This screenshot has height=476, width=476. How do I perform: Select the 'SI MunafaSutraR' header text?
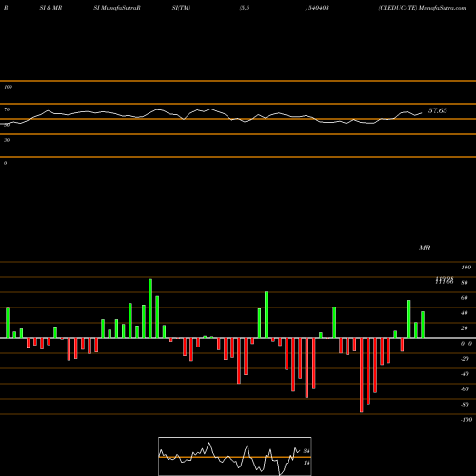coord(117,8)
